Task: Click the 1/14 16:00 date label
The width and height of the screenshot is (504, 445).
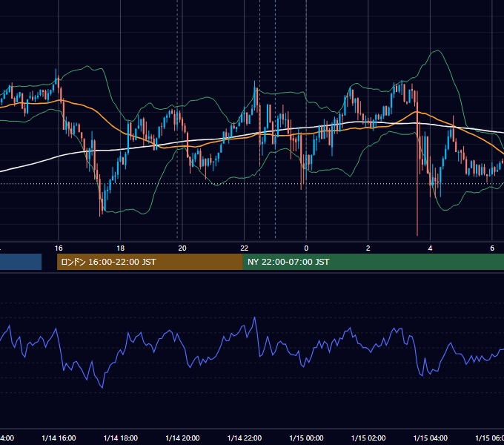Action: tap(59, 438)
